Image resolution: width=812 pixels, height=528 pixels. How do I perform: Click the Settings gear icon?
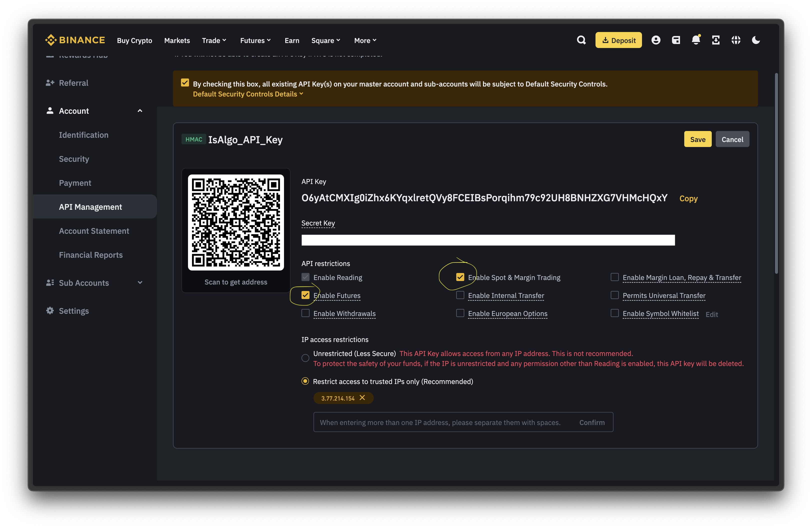50,311
